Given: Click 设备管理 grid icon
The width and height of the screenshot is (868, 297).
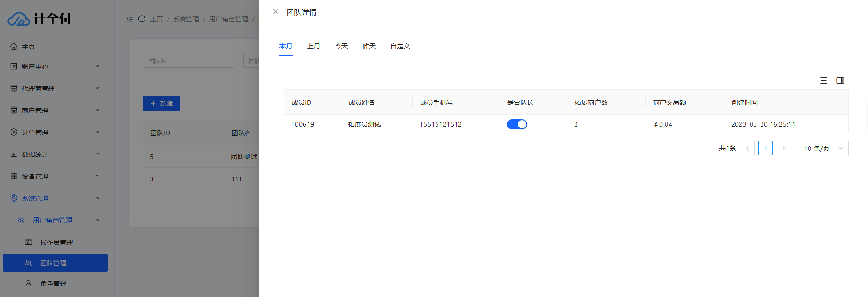Looking at the screenshot, I should 14,176.
